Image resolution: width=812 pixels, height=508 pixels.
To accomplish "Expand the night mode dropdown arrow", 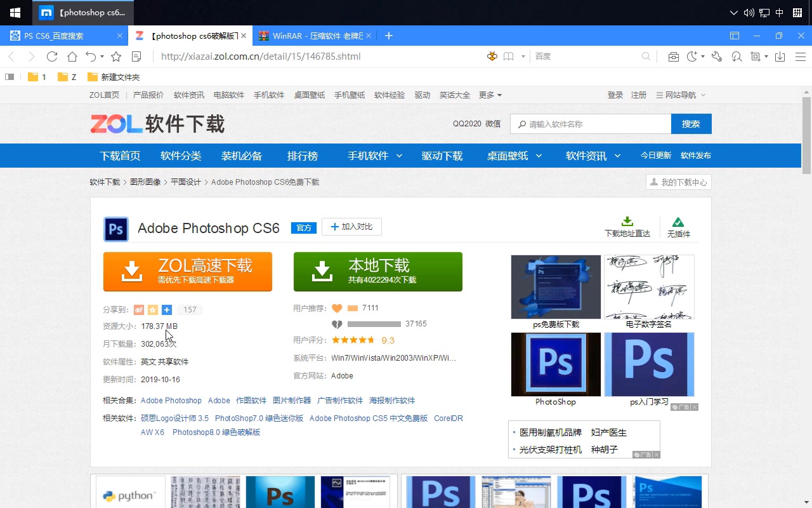I will coord(703,57).
